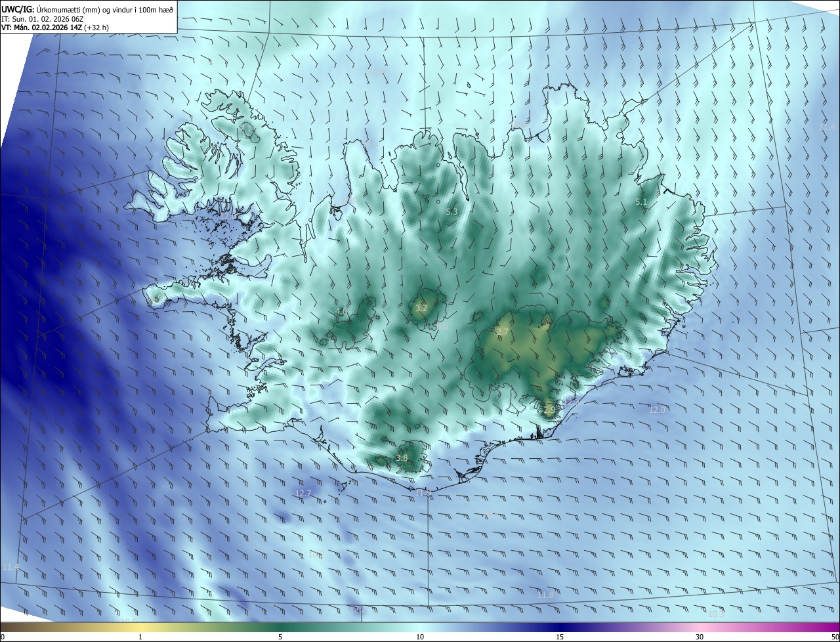This screenshot has width=840, height=642.
Task: Click the 10.3 value over the sea
Action: click(x=717, y=614)
